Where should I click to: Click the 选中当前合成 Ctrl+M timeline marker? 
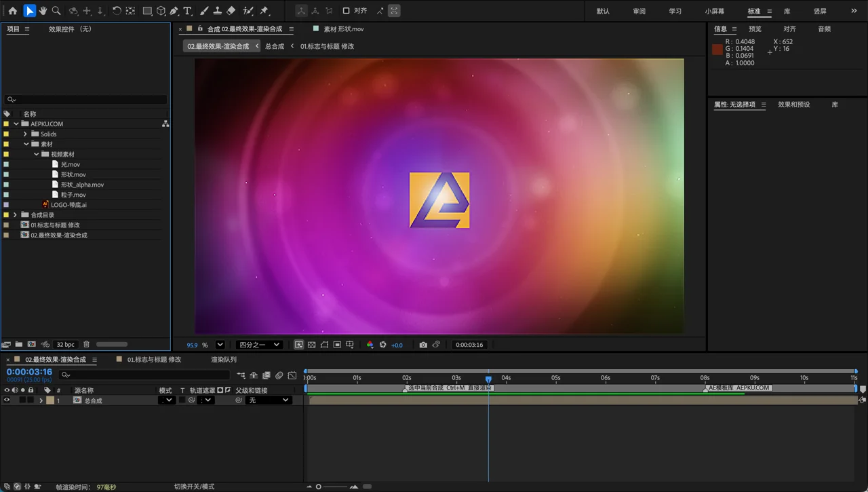(x=450, y=388)
